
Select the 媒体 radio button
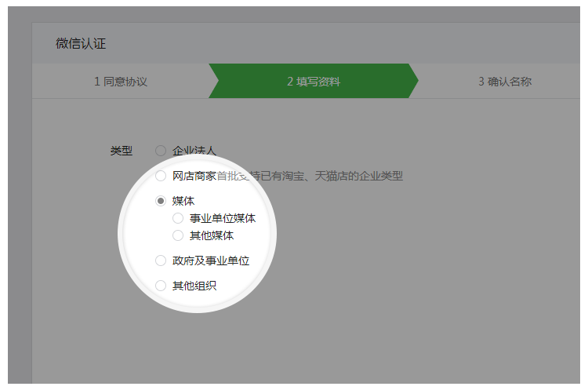click(x=161, y=201)
